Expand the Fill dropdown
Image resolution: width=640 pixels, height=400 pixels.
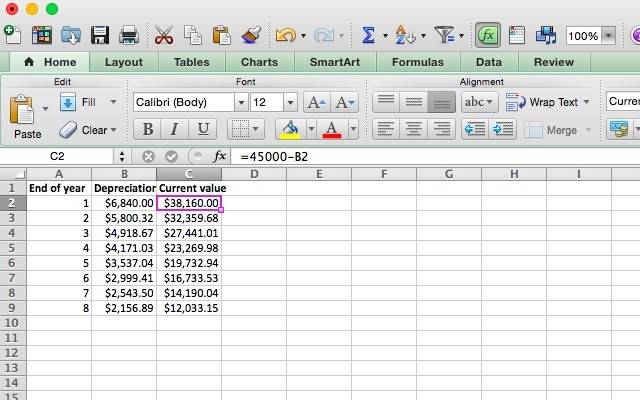click(113, 102)
